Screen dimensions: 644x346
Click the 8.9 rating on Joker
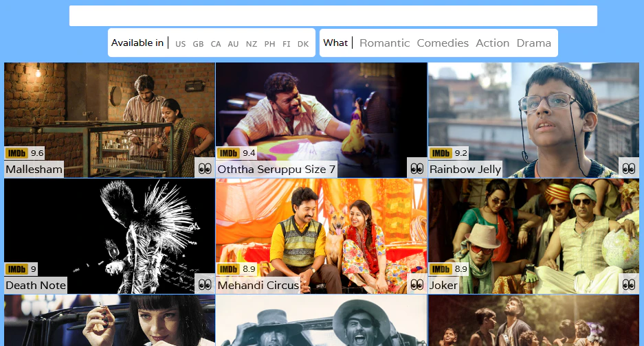(x=460, y=269)
